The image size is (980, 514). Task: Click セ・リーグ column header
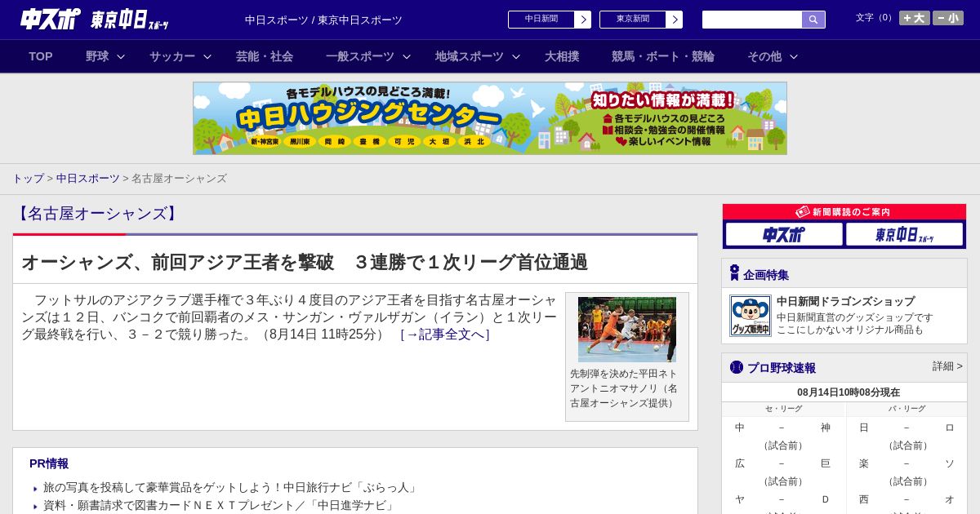tap(783, 409)
